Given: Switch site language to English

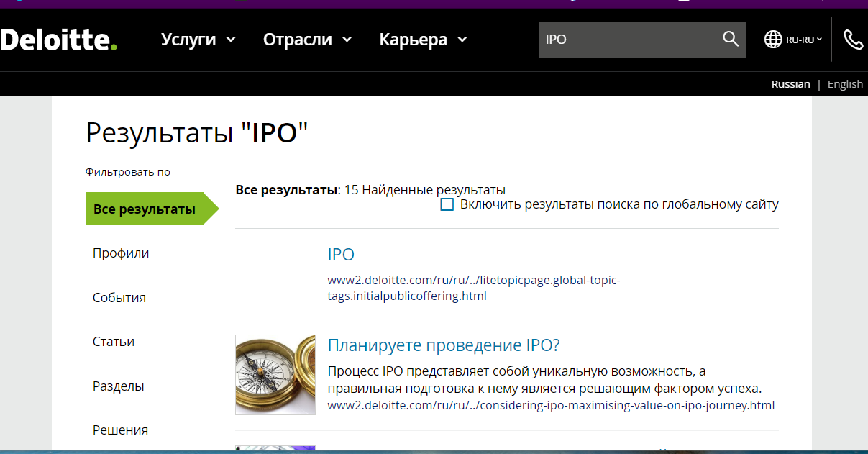Looking at the screenshot, I should [845, 84].
